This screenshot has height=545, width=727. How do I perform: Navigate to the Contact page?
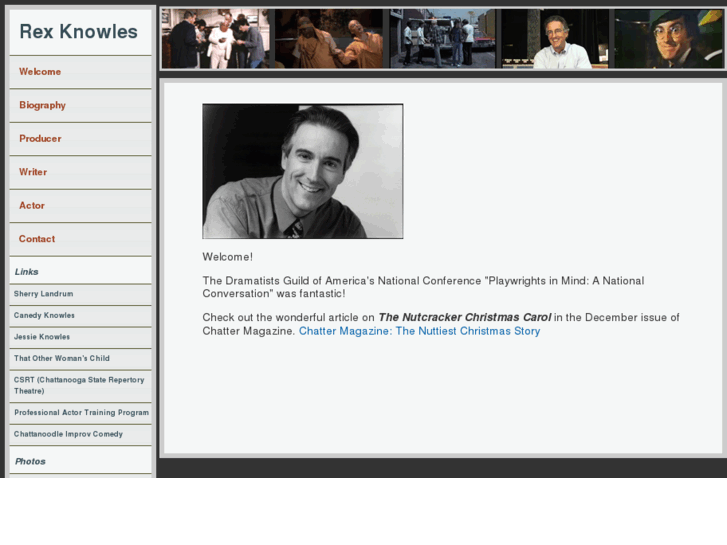(x=80, y=239)
